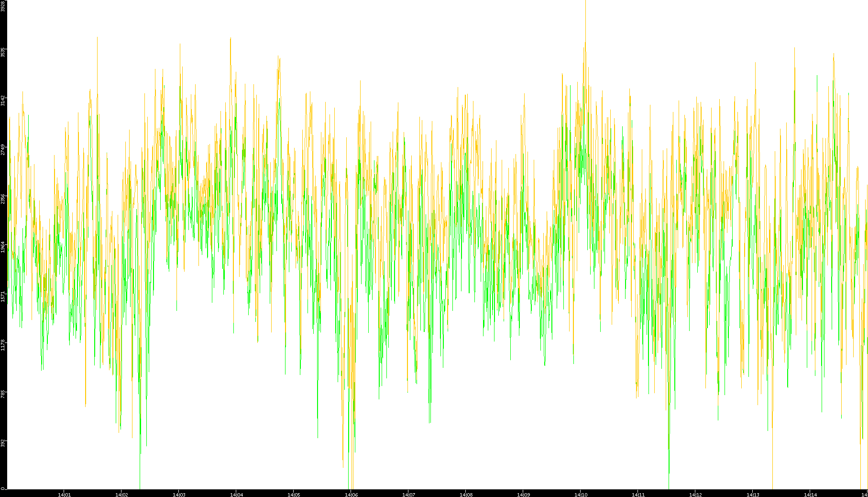Viewport: 868px width, 497px height.
Task: Select the 14:11 time axis label
Action: coord(638,495)
